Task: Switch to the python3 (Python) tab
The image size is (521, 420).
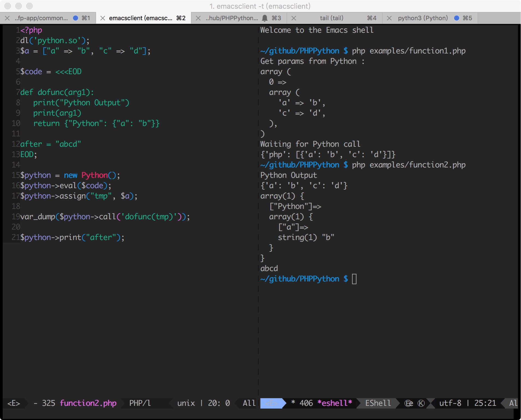Action: click(x=423, y=18)
